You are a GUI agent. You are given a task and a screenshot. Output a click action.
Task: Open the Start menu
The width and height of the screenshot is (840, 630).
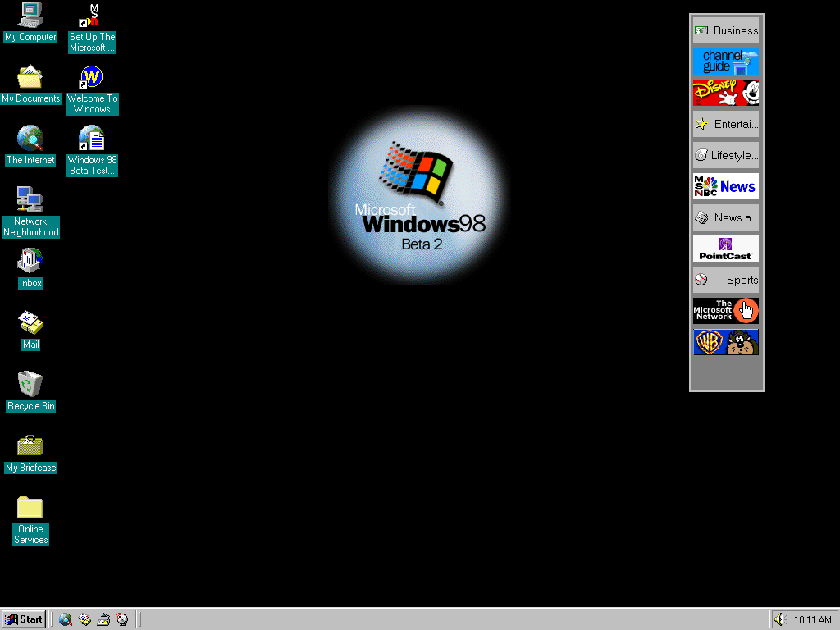[24, 619]
